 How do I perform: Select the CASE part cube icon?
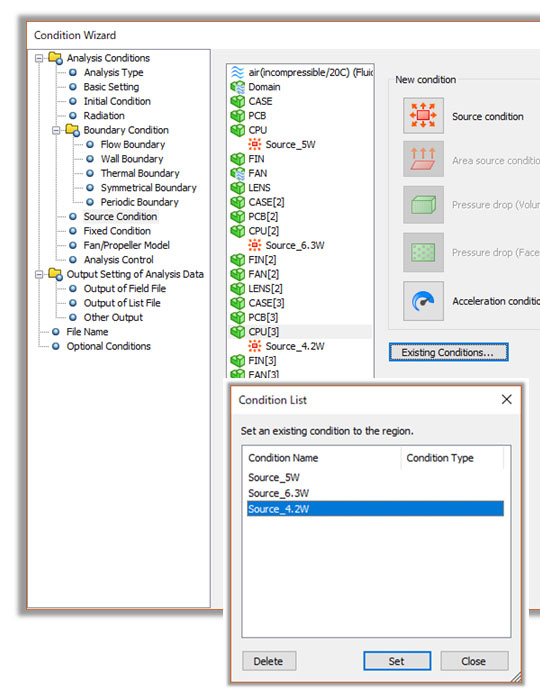[238, 101]
